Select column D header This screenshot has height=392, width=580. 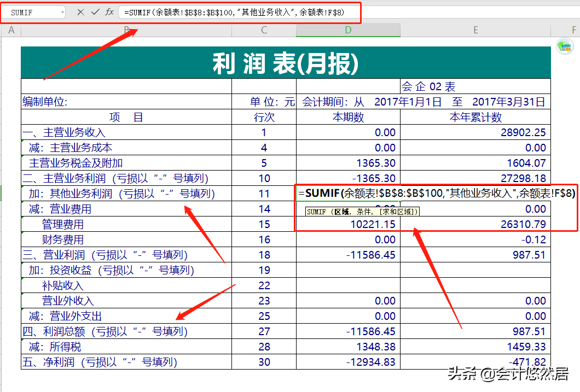click(x=348, y=30)
